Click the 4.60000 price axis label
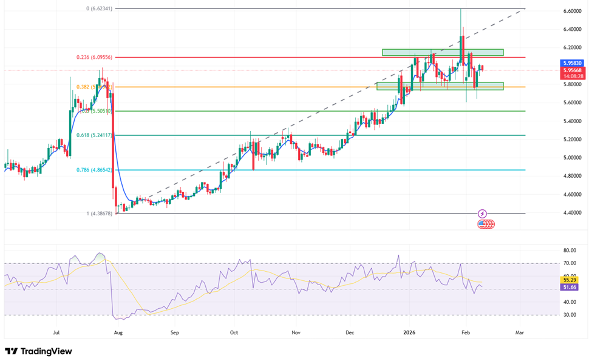 coord(572,195)
